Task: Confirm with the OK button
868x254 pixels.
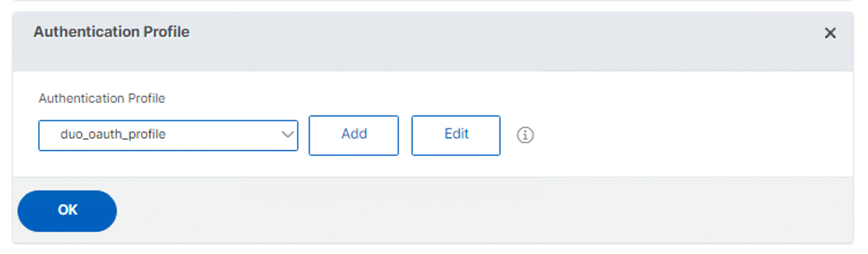Action: 67,211
